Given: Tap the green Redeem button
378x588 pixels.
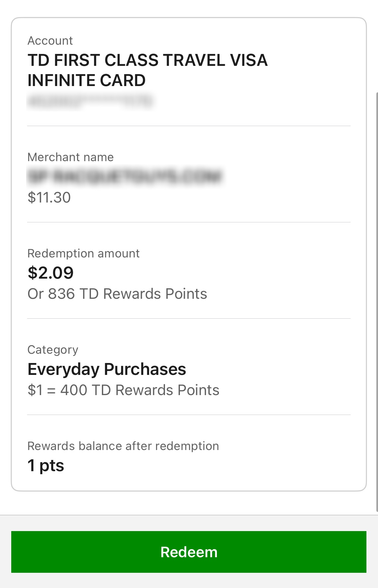Looking at the screenshot, I should [189, 552].
